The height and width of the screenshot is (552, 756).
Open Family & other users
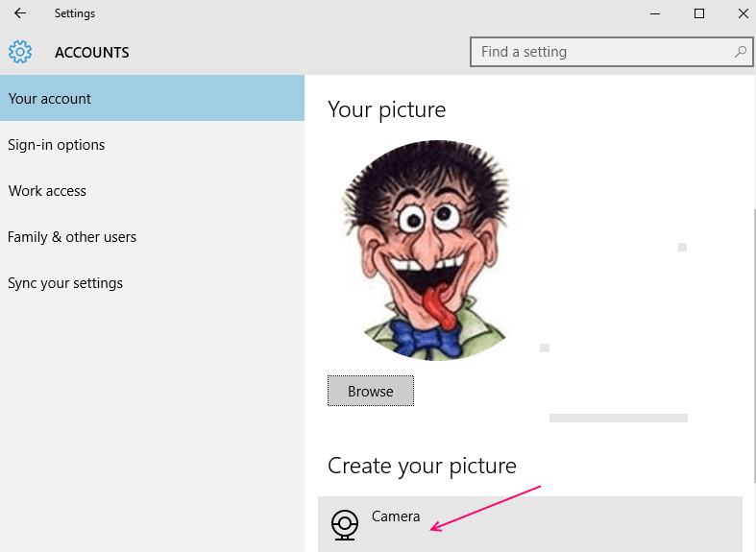(x=152, y=237)
